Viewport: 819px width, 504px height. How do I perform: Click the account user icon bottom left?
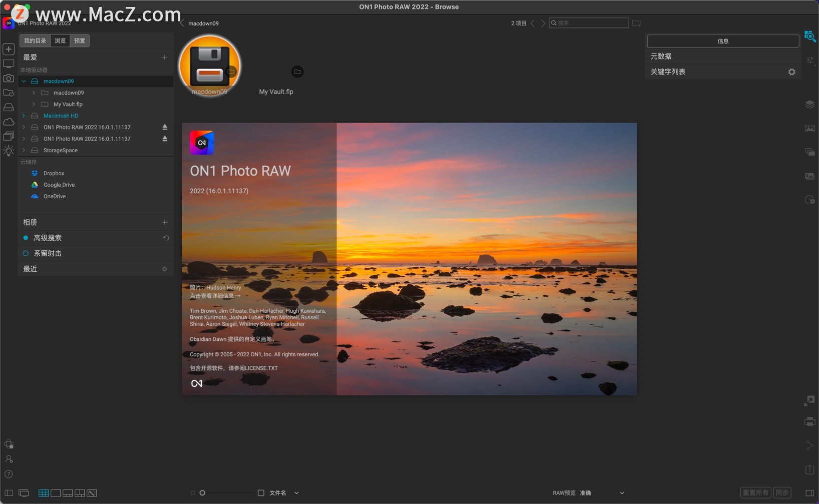[9, 459]
